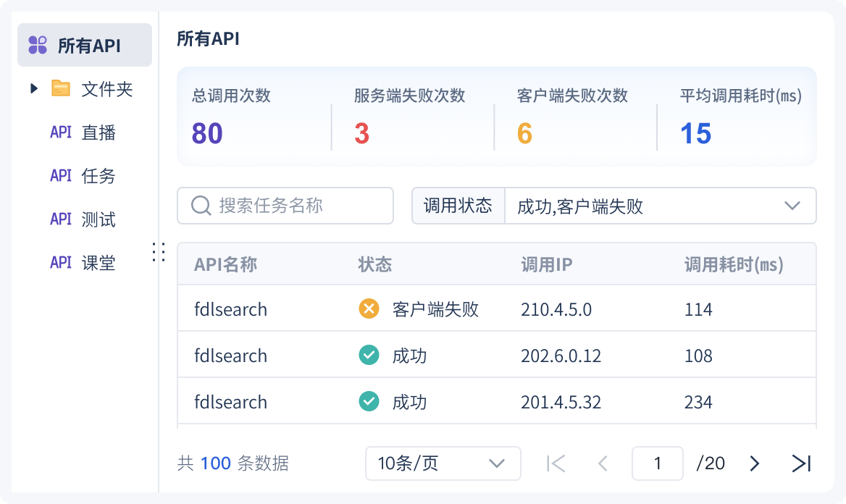This screenshot has width=846, height=504.
Task: Click the magnifier icon in the search box
Action: 201,206
